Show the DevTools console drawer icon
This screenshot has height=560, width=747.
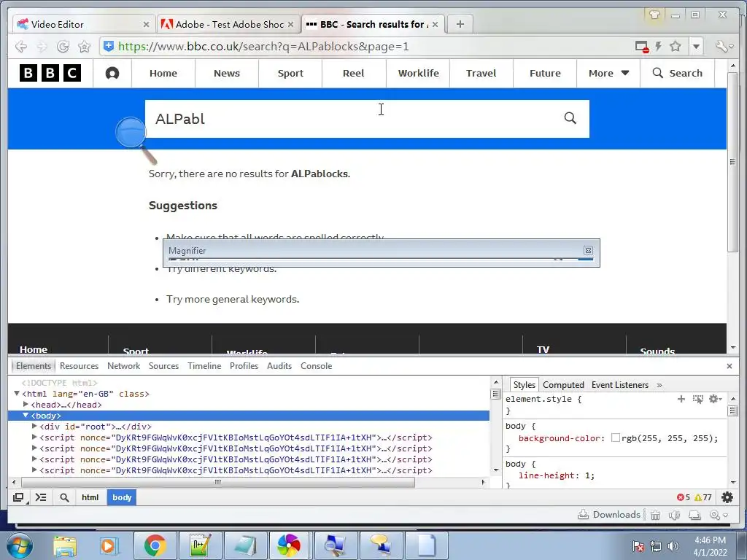point(41,497)
